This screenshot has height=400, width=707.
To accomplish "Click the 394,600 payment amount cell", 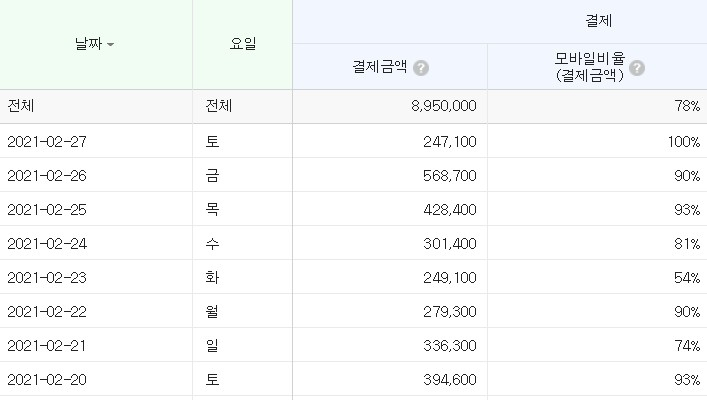I will pyautogui.click(x=390, y=380).
